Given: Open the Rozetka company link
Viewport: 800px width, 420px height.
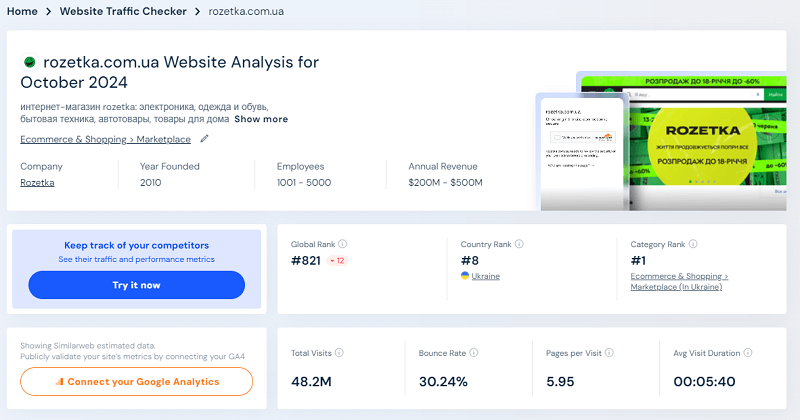Looking at the screenshot, I should pos(37,183).
